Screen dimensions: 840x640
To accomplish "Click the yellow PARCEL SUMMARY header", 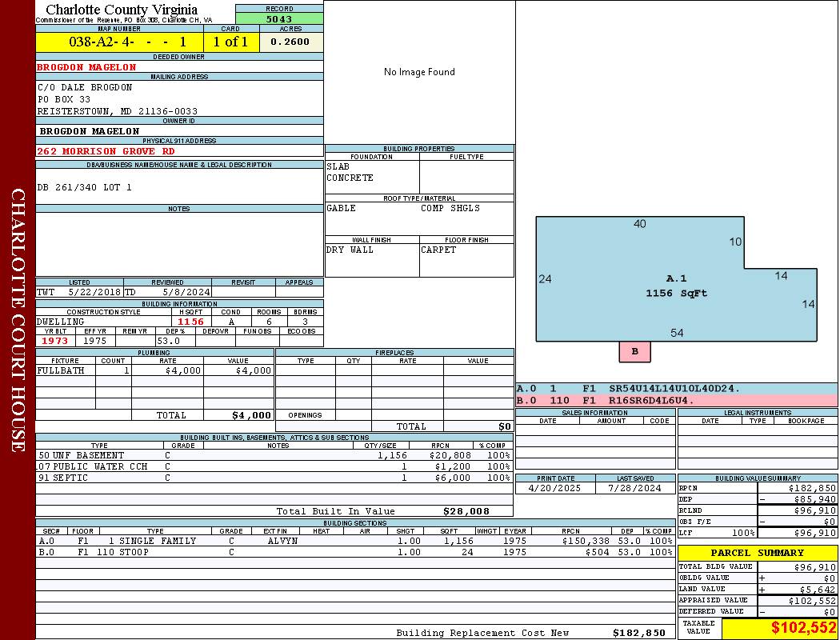I will coord(758,553).
